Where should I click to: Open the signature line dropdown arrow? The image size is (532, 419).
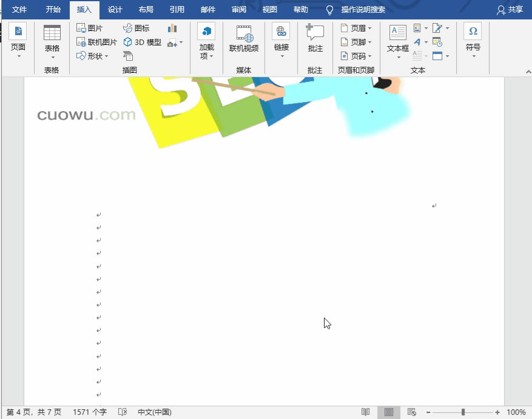point(448,28)
